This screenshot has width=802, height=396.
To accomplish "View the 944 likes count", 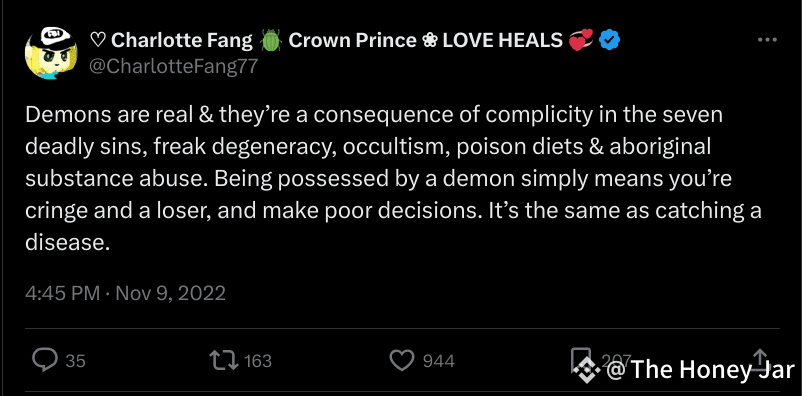I will [439, 361].
